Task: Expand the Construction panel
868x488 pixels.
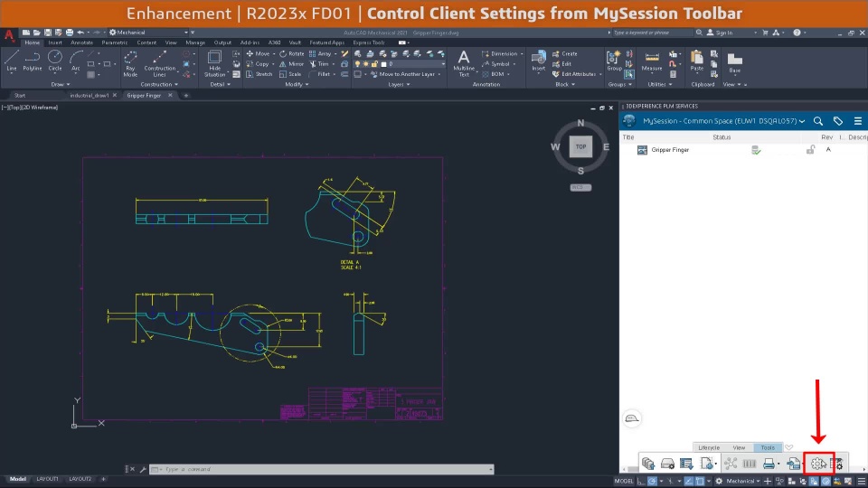Action: (159, 85)
